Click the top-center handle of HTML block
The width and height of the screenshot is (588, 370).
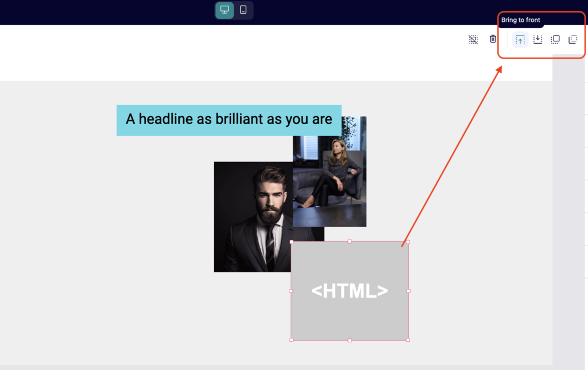(350, 241)
